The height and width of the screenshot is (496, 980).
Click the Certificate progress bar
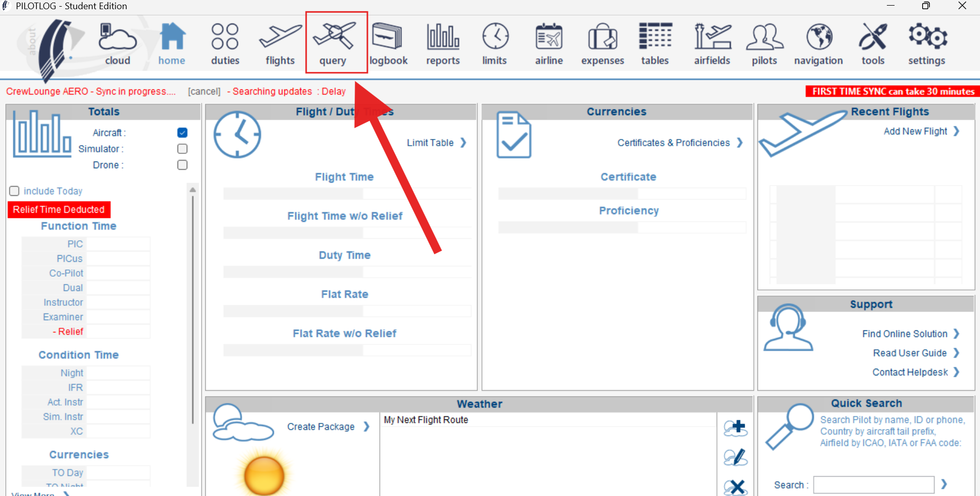(x=622, y=194)
